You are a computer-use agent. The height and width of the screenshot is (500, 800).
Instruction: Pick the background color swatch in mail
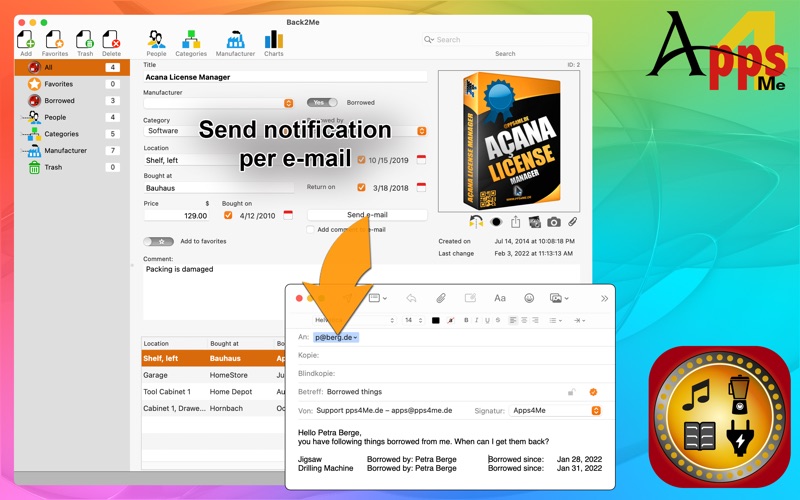pos(451,320)
